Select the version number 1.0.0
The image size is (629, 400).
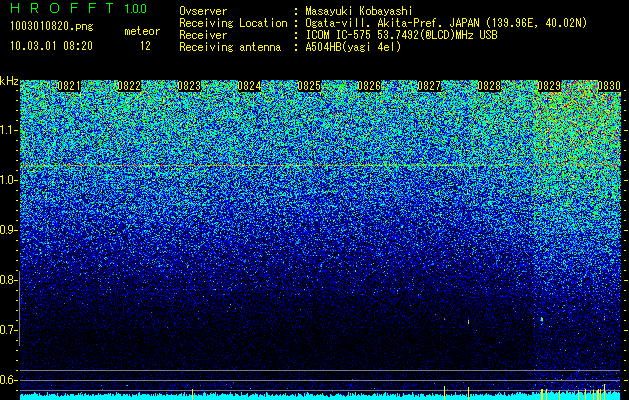[x=135, y=8]
